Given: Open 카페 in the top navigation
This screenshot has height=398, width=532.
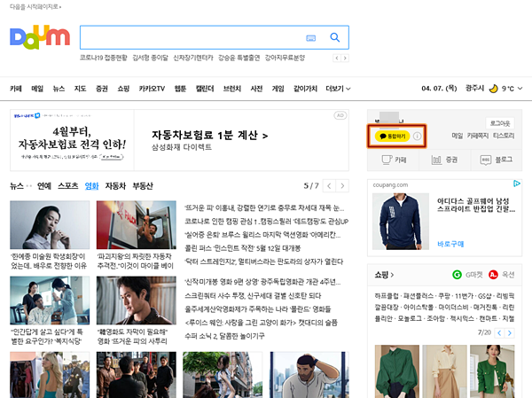Looking at the screenshot, I should [16, 89].
